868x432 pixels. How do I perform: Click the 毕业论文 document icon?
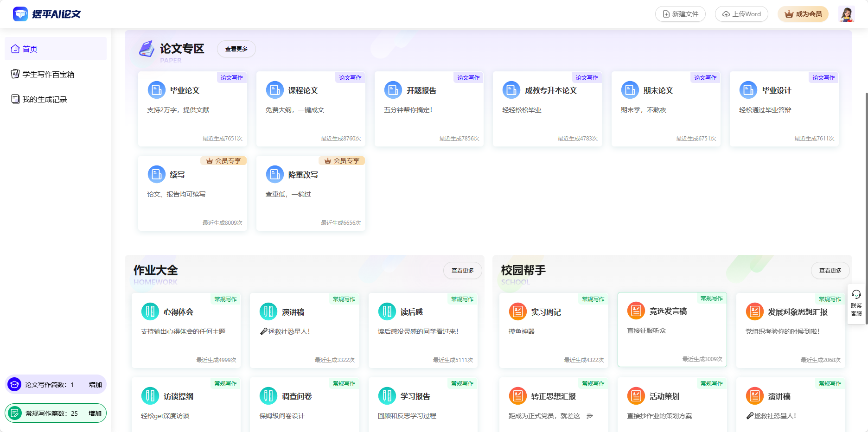(x=157, y=90)
